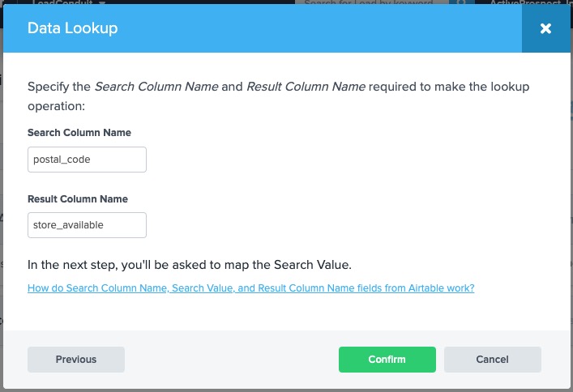The height and width of the screenshot is (392, 573).
Task: Click the bold Search Column Name label
Action: (x=79, y=133)
